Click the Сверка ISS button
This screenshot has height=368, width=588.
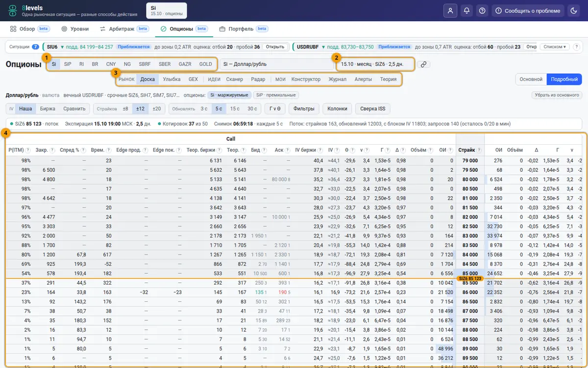coord(373,108)
